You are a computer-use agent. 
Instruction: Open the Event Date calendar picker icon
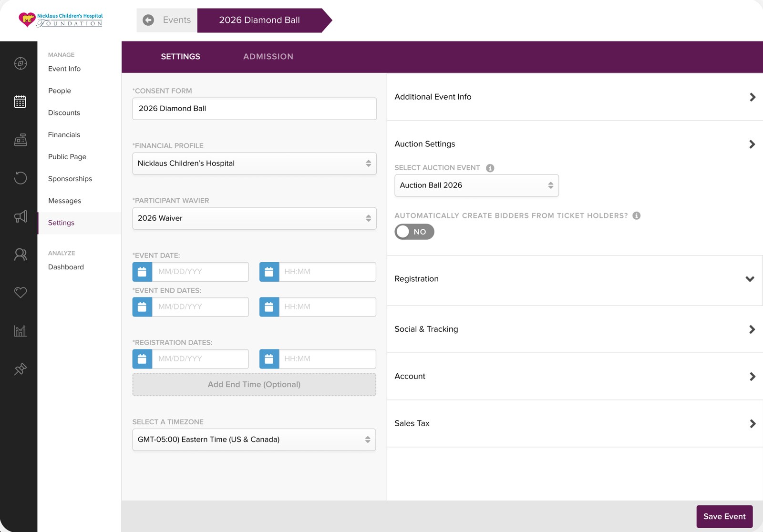pyautogui.click(x=142, y=272)
